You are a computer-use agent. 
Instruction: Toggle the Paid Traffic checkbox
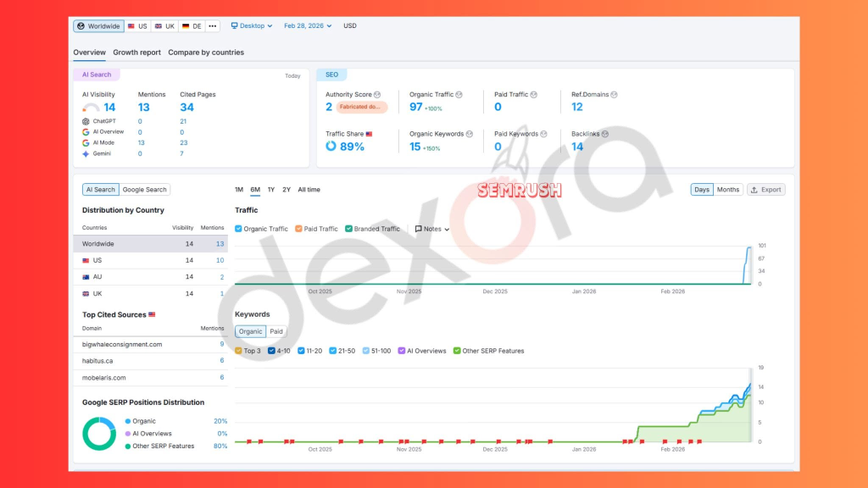(299, 229)
